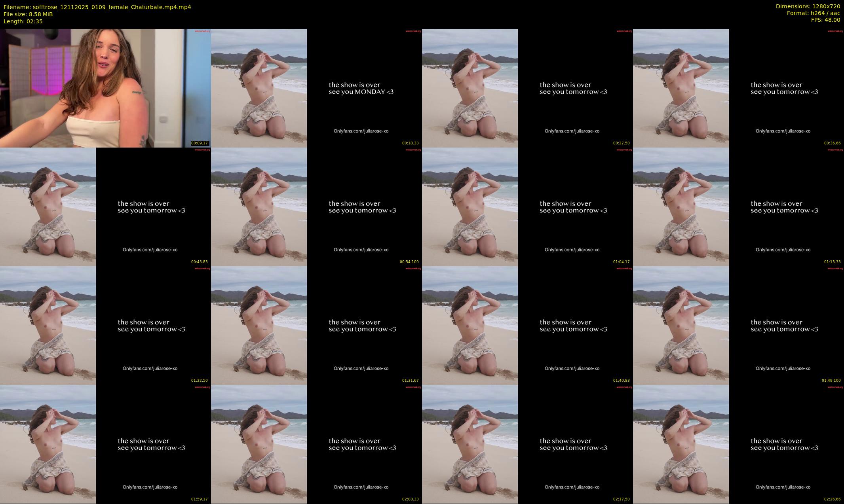Click the 02:26.66 timestamp label

[832, 499]
